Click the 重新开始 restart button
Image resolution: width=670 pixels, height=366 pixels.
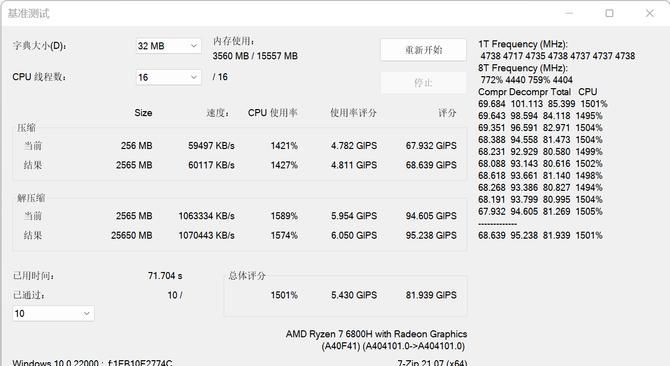click(423, 50)
